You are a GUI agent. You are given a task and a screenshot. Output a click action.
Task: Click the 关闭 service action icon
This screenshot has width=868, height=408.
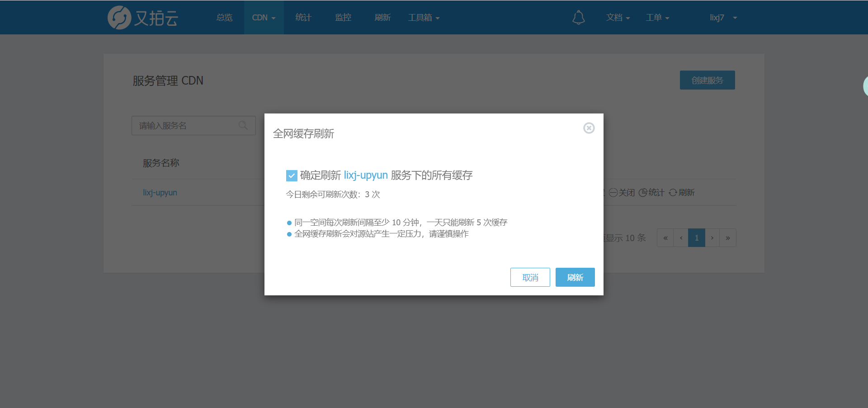(x=613, y=193)
